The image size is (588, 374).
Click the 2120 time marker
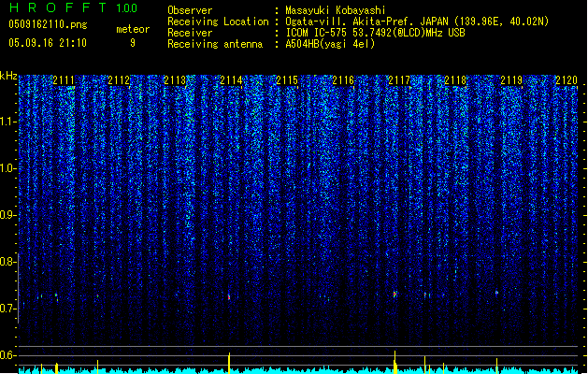(x=566, y=80)
